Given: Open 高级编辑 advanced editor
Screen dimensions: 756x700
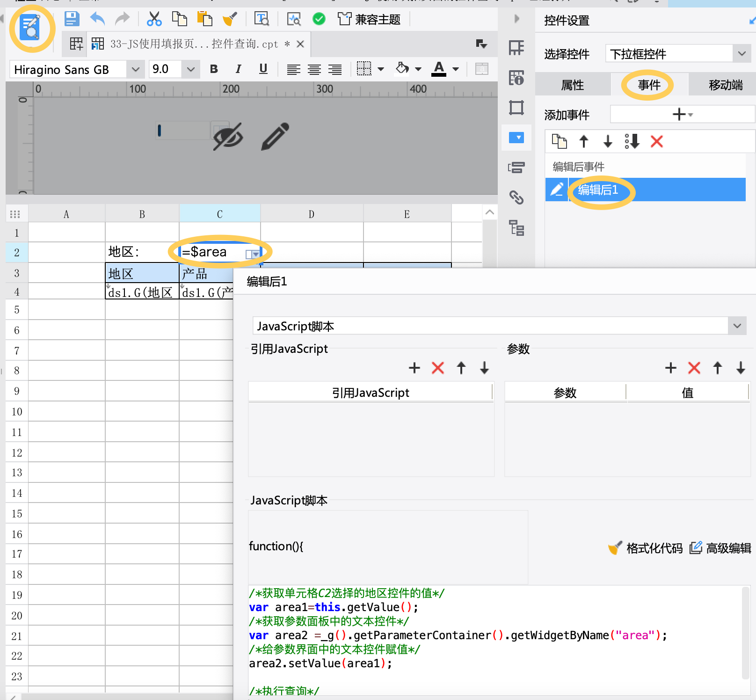Looking at the screenshot, I should (x=720, y=548).
